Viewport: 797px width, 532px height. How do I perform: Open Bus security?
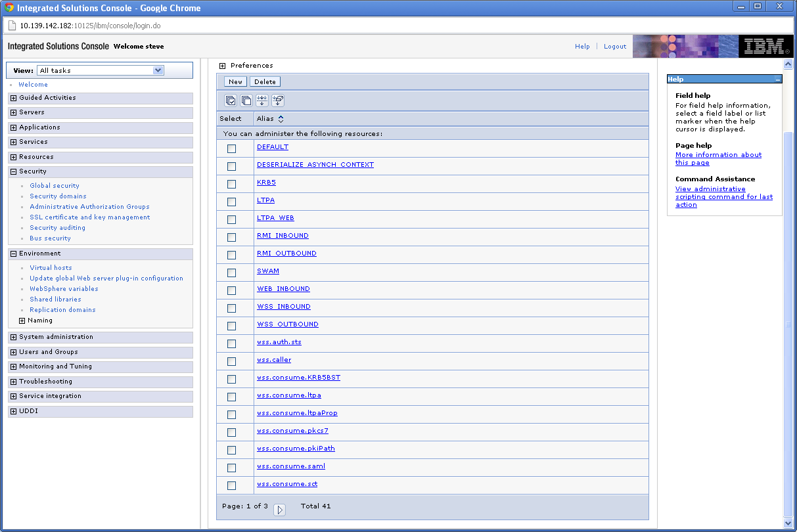[50, 238]
